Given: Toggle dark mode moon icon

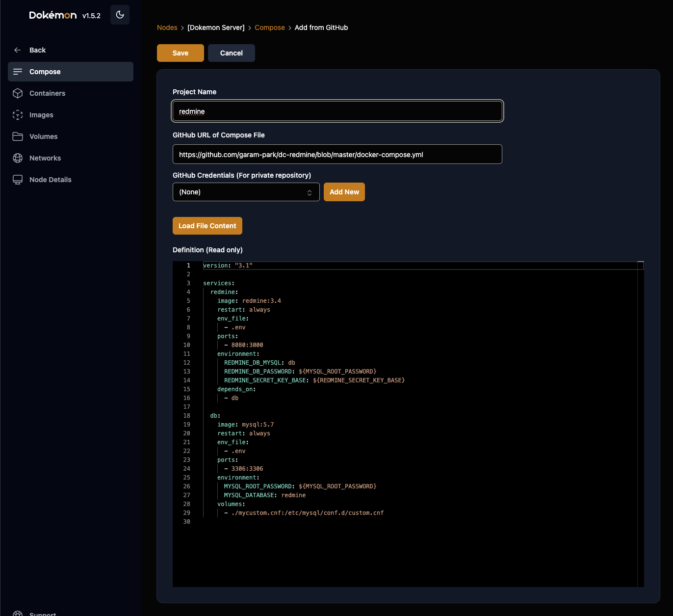Looking at the screenshot, I should (120, 15).
